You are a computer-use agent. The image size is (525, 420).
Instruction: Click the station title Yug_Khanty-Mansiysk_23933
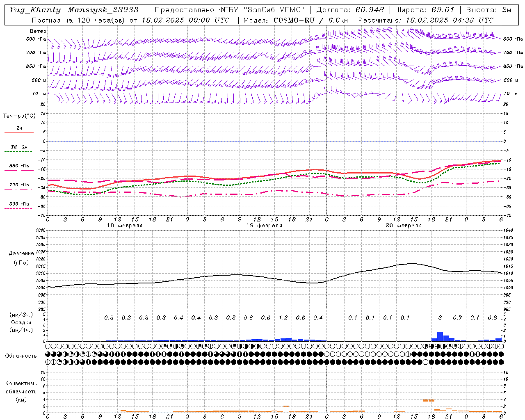[x=74, y=10]
